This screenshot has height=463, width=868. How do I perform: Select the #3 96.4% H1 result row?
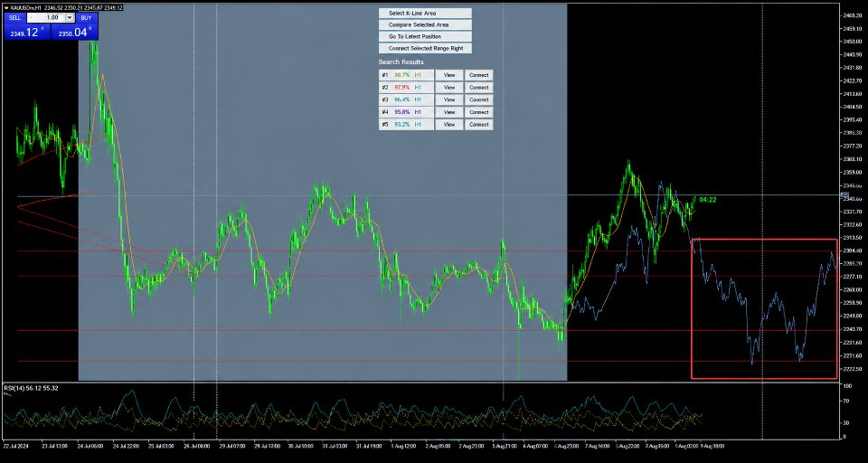click(x=406, y=99)
